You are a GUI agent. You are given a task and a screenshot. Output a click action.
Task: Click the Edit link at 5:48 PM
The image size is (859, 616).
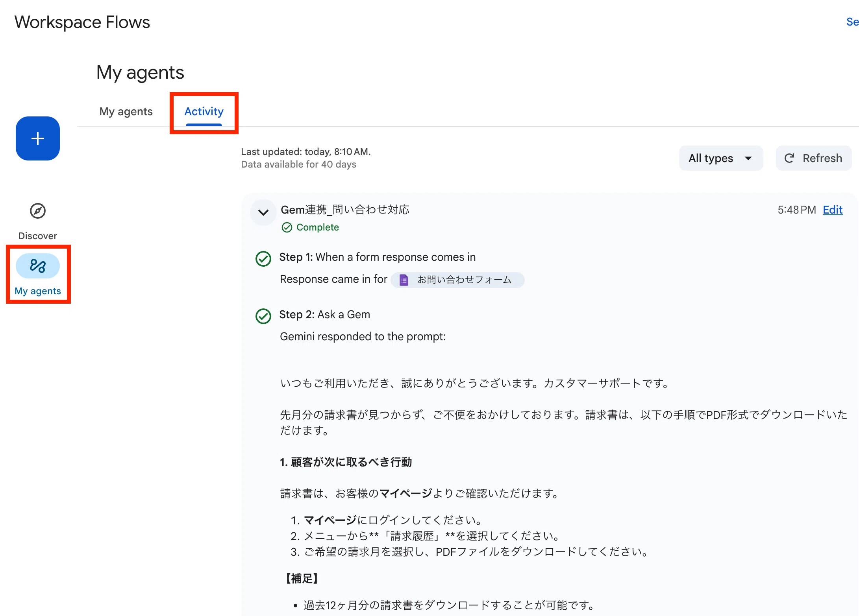pyautogui.click(x=833, y=210)
